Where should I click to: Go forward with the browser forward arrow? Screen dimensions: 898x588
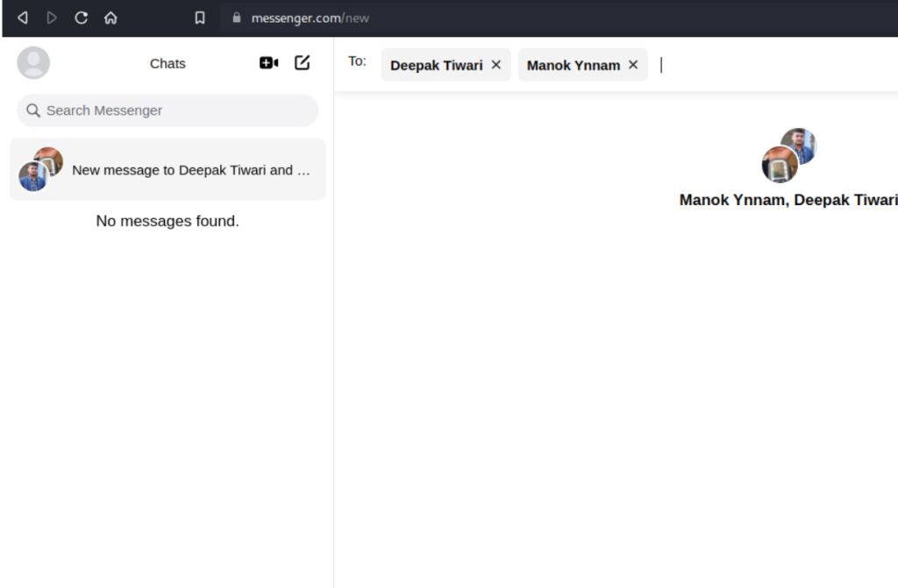click(x=52, y=18)
